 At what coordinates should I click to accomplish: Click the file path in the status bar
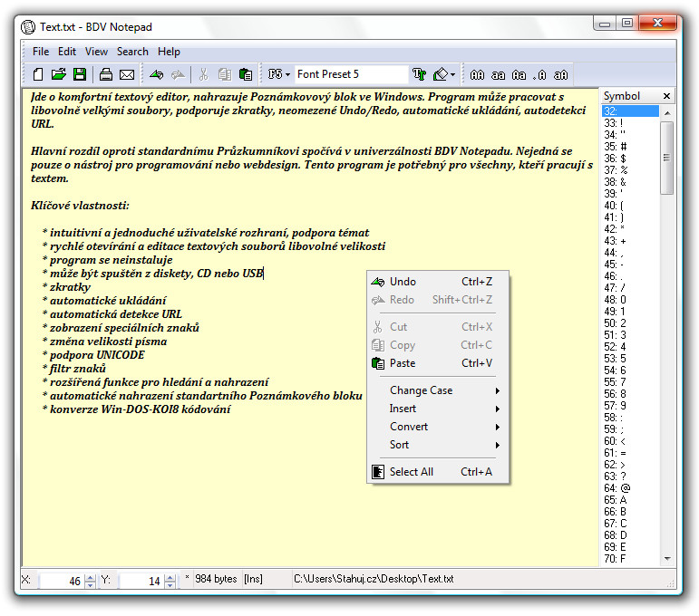(374, 579)
